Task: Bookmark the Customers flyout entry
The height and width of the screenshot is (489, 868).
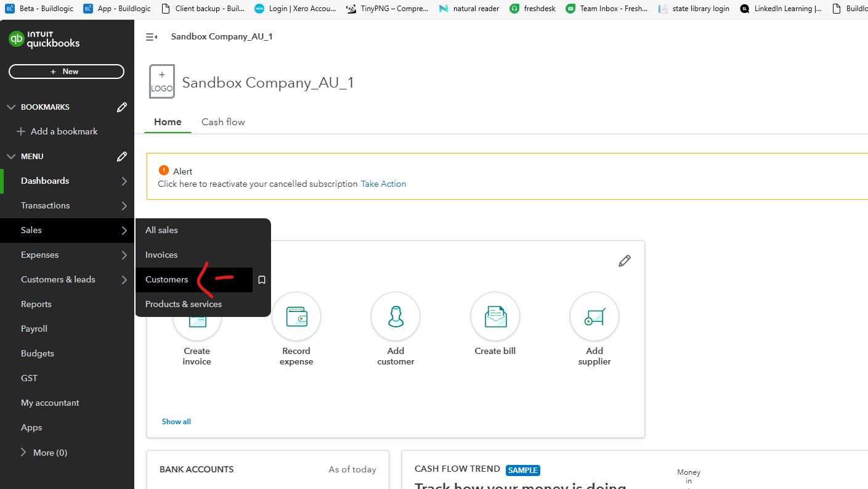Action: pos(262,280)
